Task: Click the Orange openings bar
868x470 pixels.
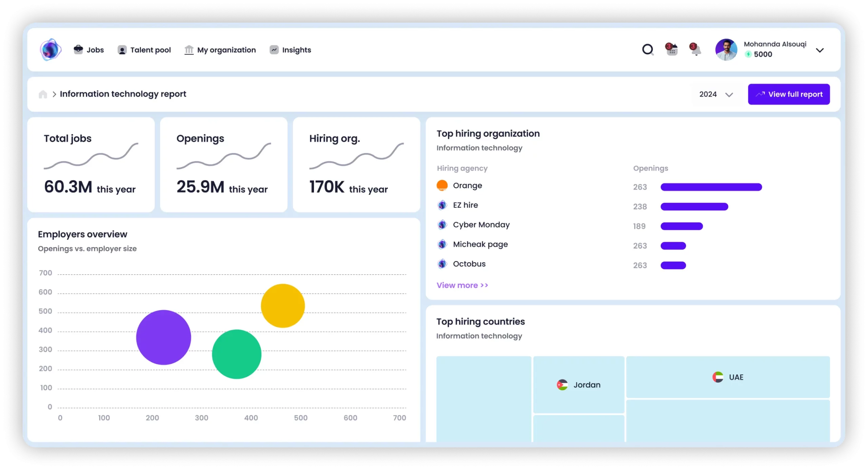Action: (711, 187)
